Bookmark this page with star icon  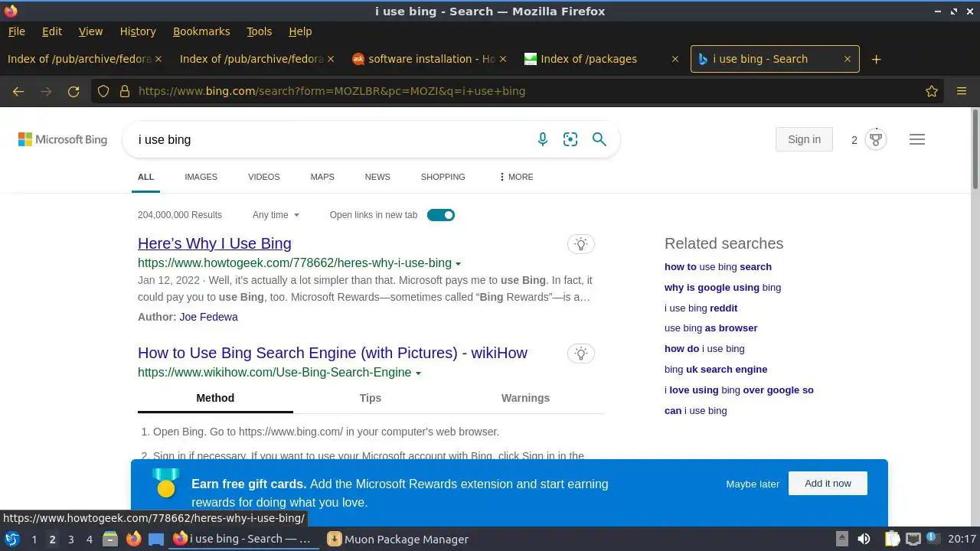(932, 91)
